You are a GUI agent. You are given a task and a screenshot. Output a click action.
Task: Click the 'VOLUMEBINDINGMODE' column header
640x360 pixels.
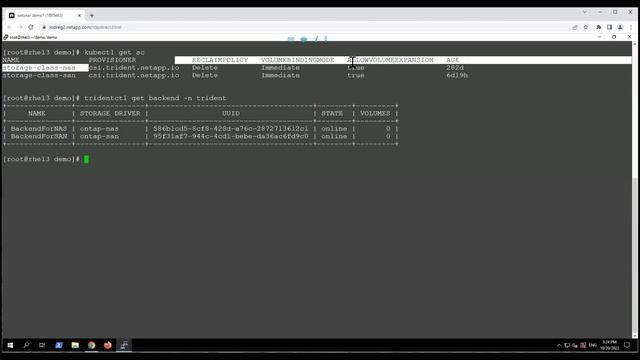[298, 60]
